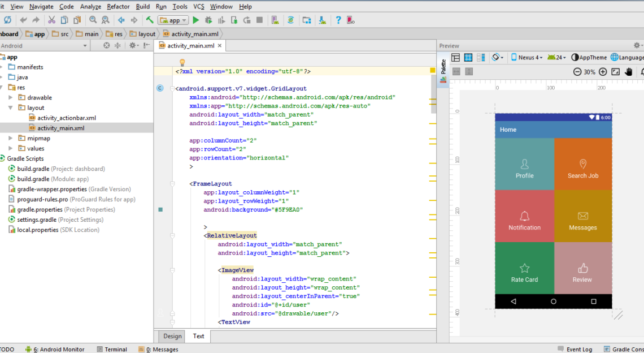Viewport: 644px width, 353px height.
Task: Open activity_actionbar.xml in the project tree
Action: click(66, 118)
